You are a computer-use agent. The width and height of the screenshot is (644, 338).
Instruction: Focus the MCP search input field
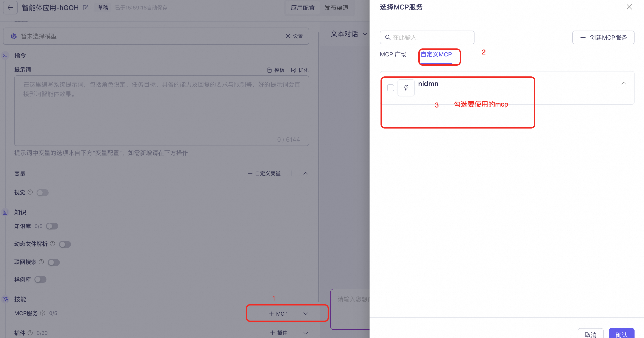(427, 37)
